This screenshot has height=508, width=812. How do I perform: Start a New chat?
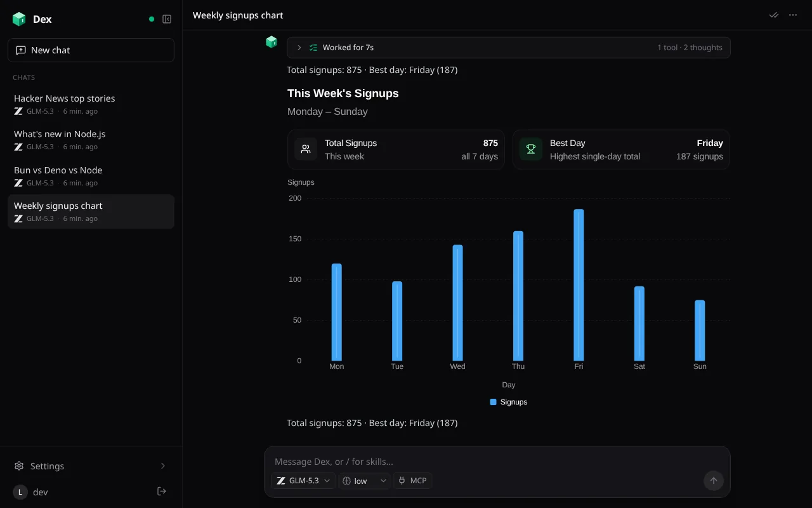[91, 50]
